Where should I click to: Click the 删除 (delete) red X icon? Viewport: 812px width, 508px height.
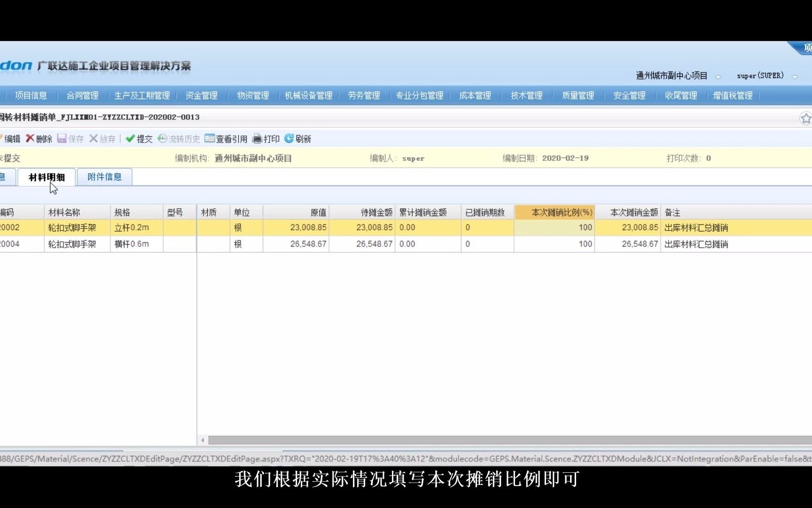pyautogui.click(x=30, y=138)
